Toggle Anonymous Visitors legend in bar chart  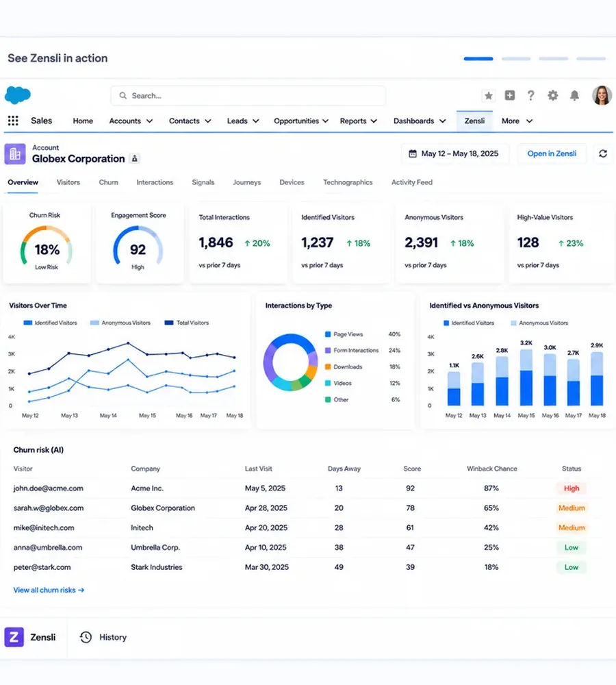[x=539, y=323]
